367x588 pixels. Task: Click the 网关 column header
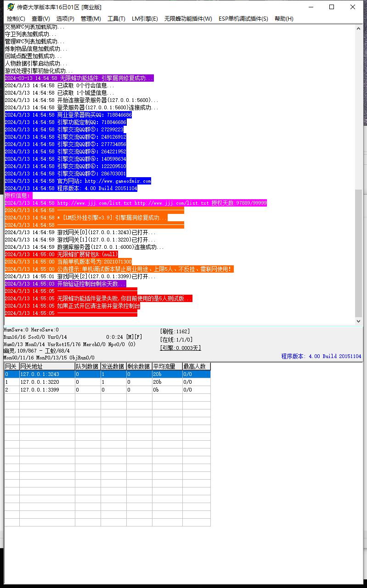pyautogui.click(x=11, y=366)
